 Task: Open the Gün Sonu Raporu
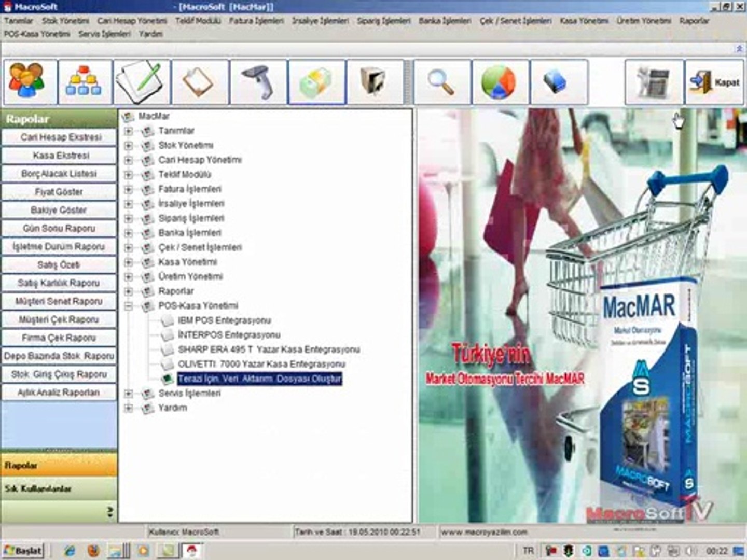click(x=59, y=229)
